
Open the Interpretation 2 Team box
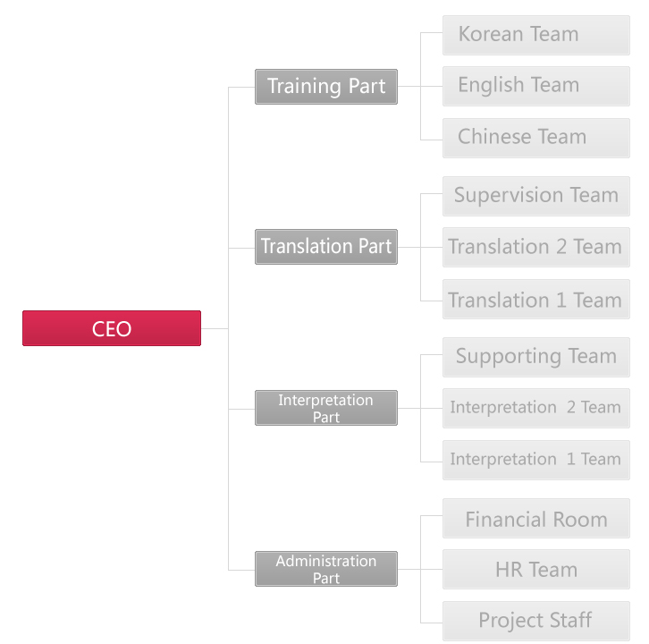(x=536, y=409)
